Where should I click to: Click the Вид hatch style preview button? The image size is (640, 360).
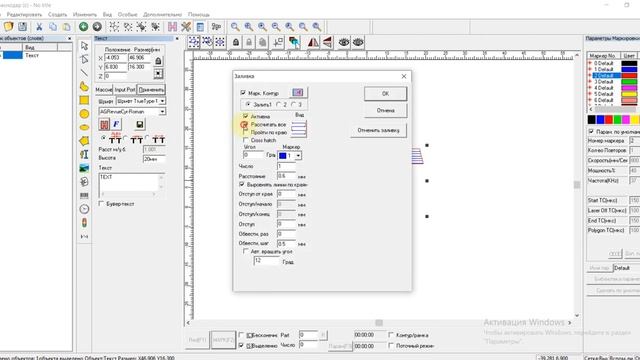pyautogui.click(x=299, y=129)
